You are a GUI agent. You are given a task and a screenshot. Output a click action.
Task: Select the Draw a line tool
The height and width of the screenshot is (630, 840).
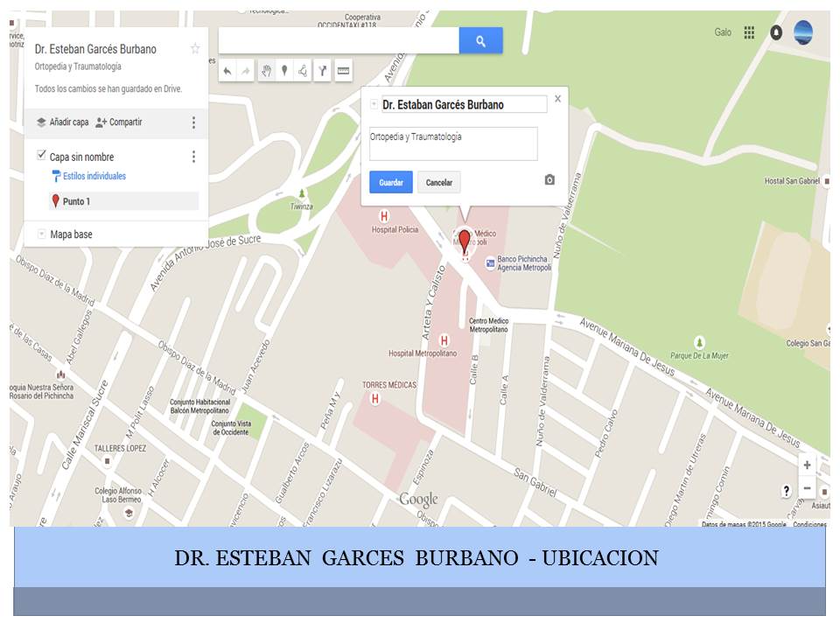coord(303,71)
